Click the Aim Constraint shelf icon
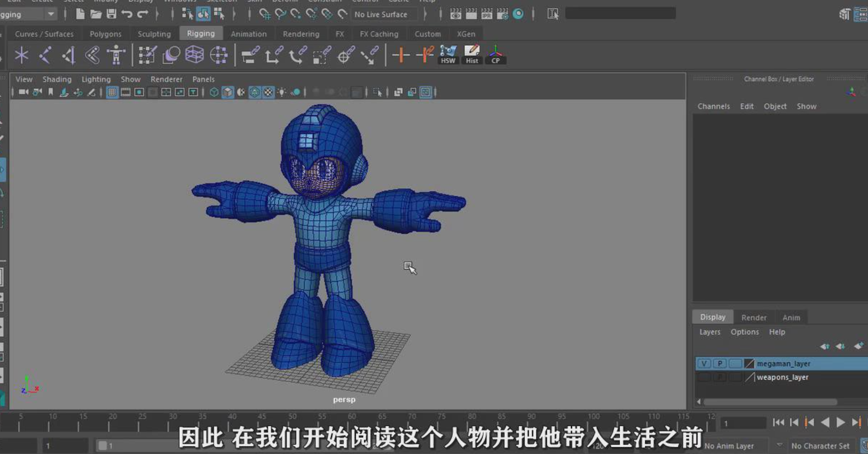The height and width of the screenshot is (454, 868). [x=345, y=55]
